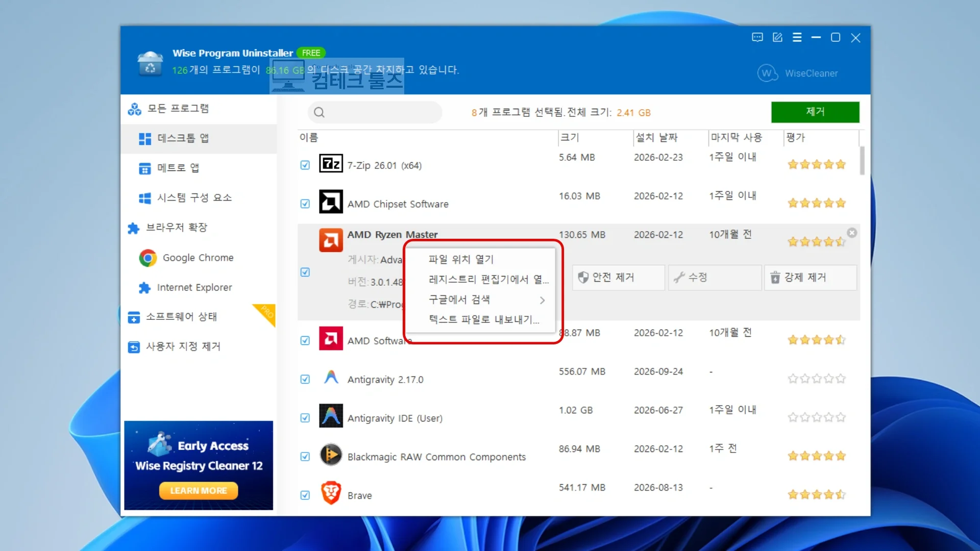
Task: Open the hamburger menu icon
Action: coord(797,37)
